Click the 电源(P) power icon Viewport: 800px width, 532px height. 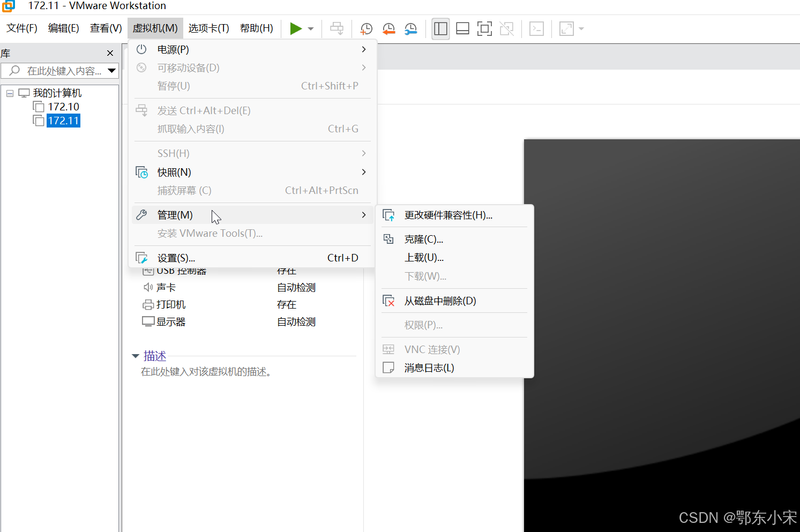tap(141, 49)
